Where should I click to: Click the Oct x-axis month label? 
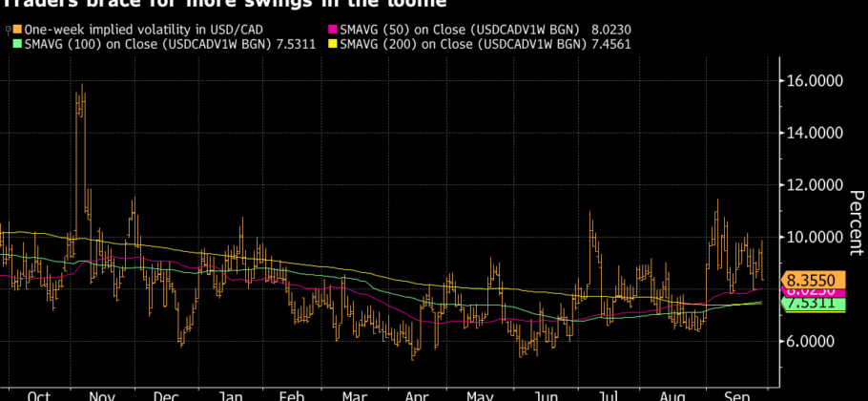point(39,395)
